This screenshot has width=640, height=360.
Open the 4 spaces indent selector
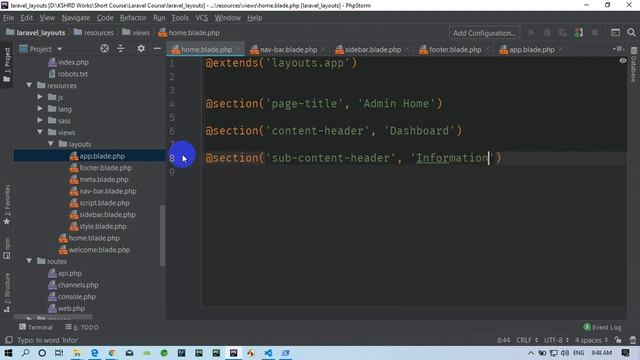(591, 340)
